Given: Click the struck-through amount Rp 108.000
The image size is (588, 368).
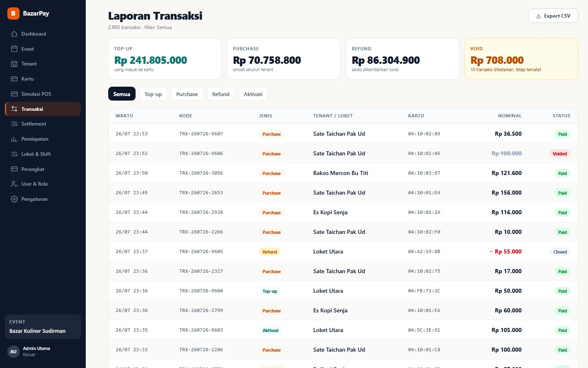Looking at the screenshot, I should coord(507,153).
